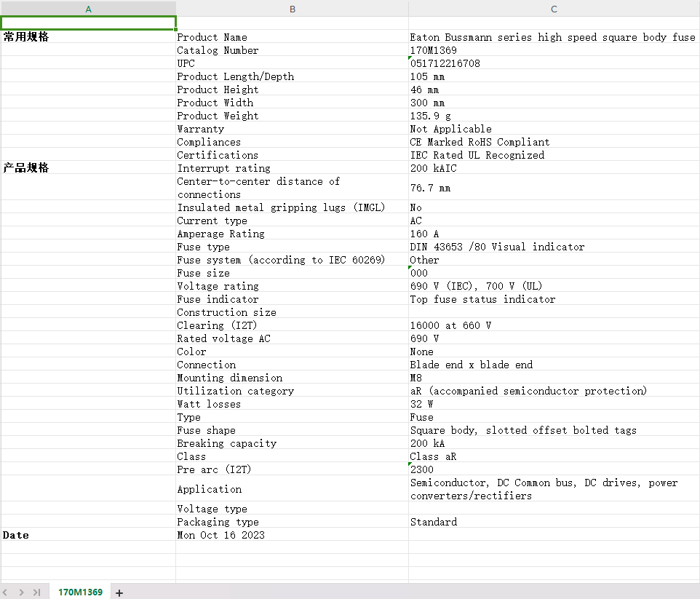Screen dimensions: 700x599
Task: Select the 常用规格 cell
Action: click(88, 36)
